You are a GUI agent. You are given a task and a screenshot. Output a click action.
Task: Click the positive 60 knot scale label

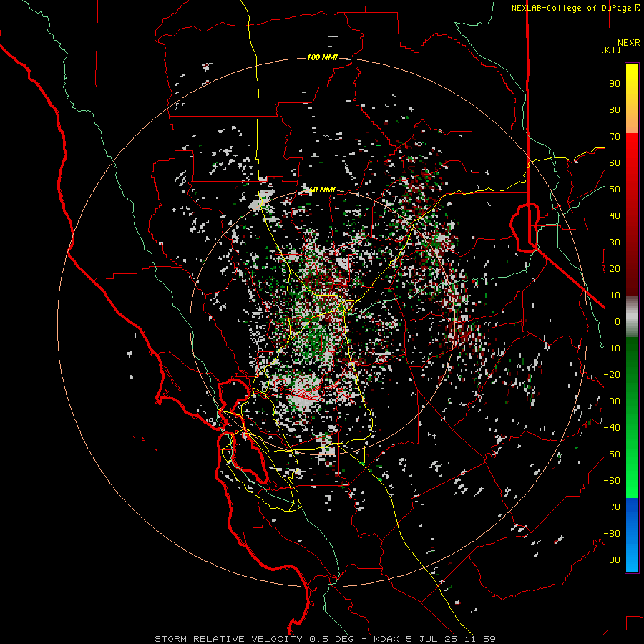pos(615,162)
